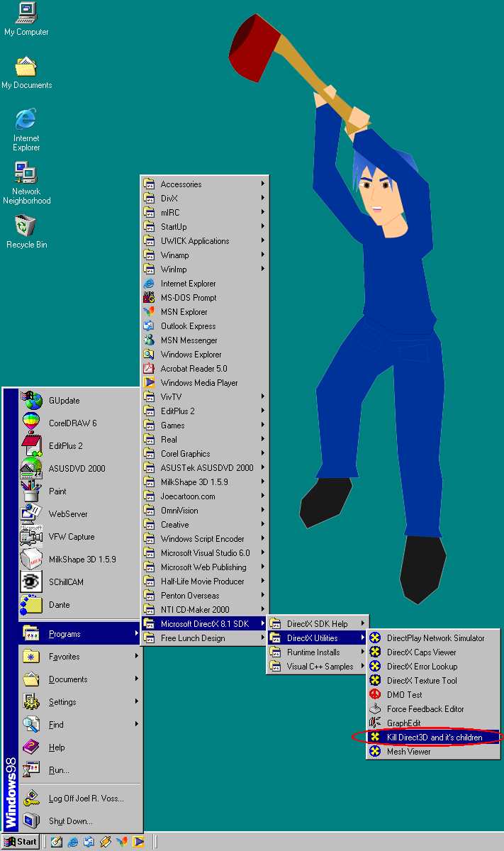The height and width of the screenshot is (851, 504).
Task: Launch DMO Test utility
Action: pos(433,695)
